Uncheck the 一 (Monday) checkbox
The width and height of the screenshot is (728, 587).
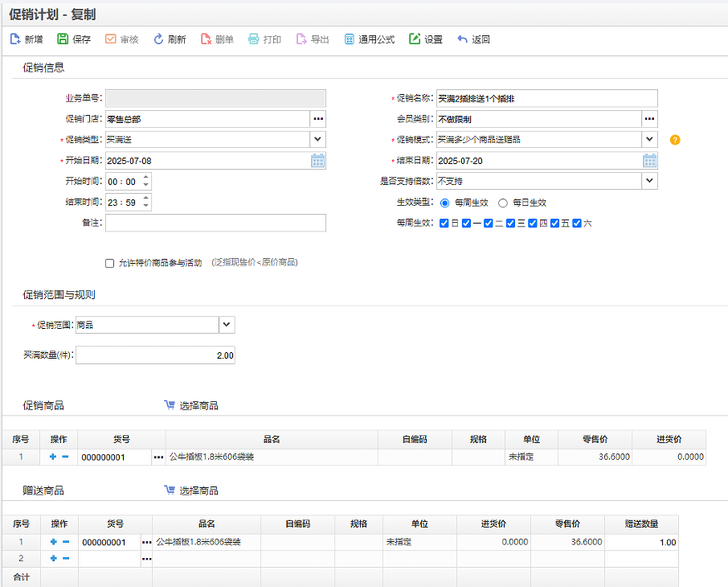pos(467,224)
